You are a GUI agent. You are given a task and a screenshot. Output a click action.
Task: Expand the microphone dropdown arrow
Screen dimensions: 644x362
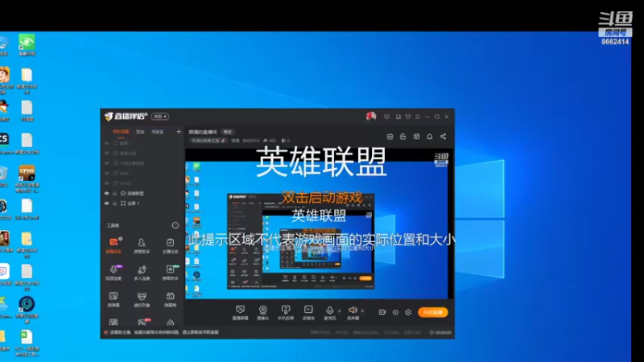[339, 311]
